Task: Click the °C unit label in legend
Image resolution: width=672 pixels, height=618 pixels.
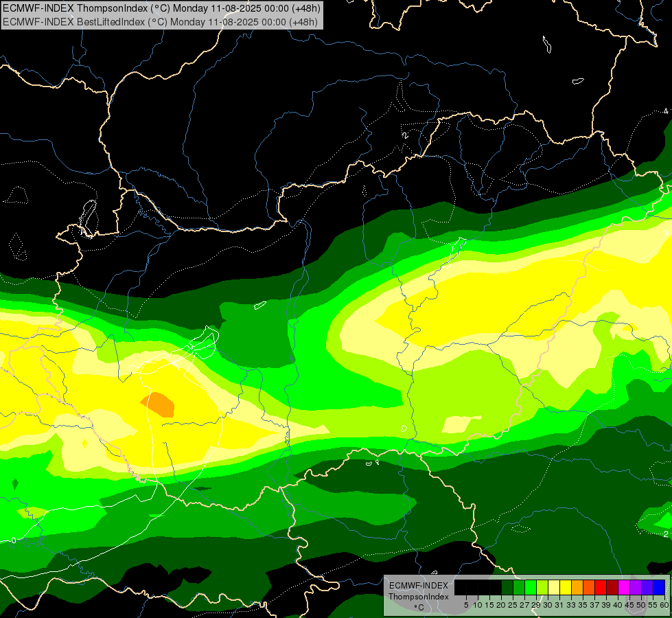Action: (419, 608)
